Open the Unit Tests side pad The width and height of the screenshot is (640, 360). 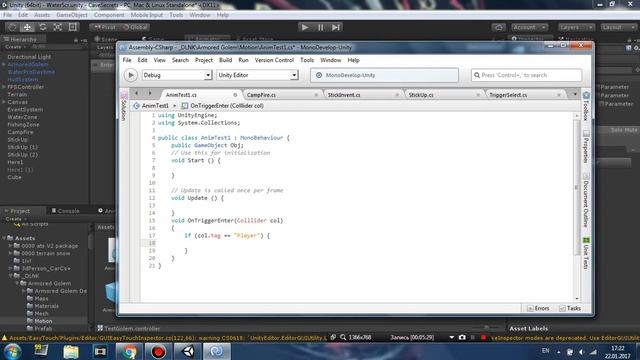(x=586, y=253)
